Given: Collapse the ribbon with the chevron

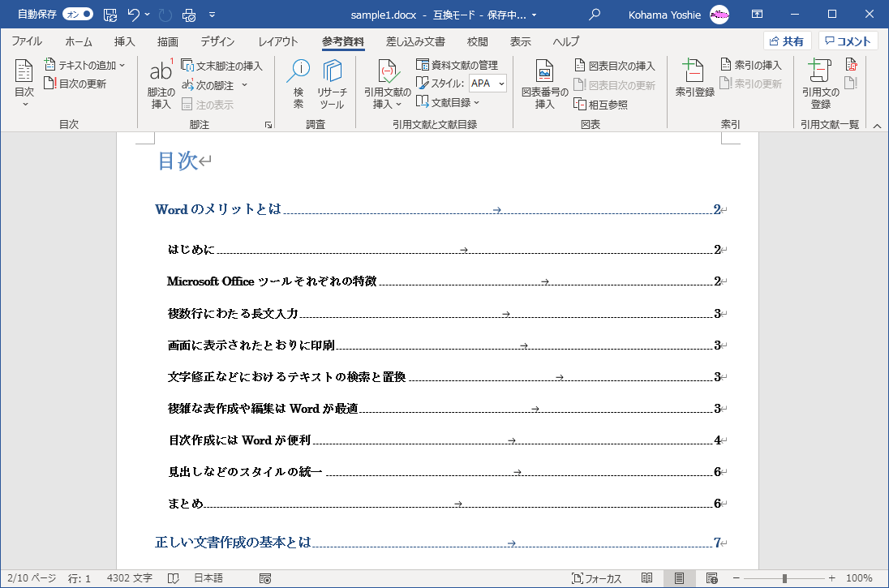Looking at the screenshot, I should coord(877,126).
